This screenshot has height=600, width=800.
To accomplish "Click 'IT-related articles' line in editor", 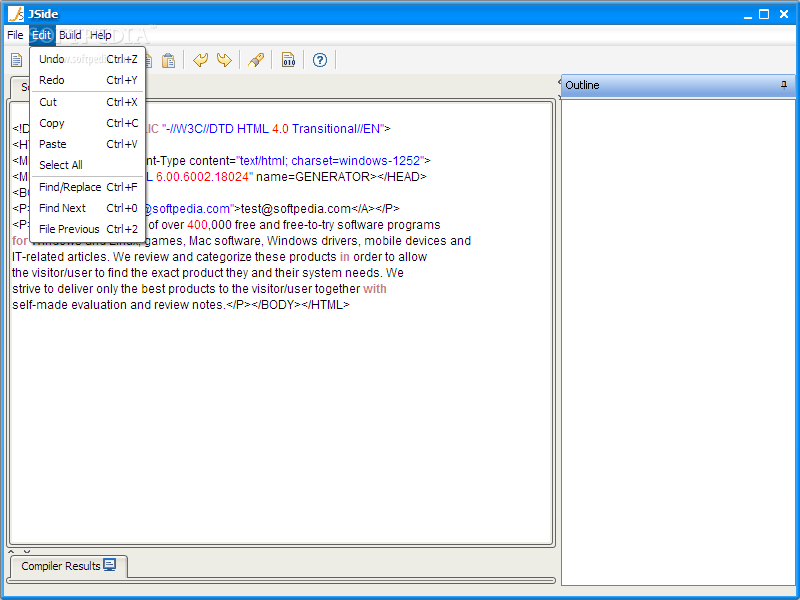I will (219, 257).
